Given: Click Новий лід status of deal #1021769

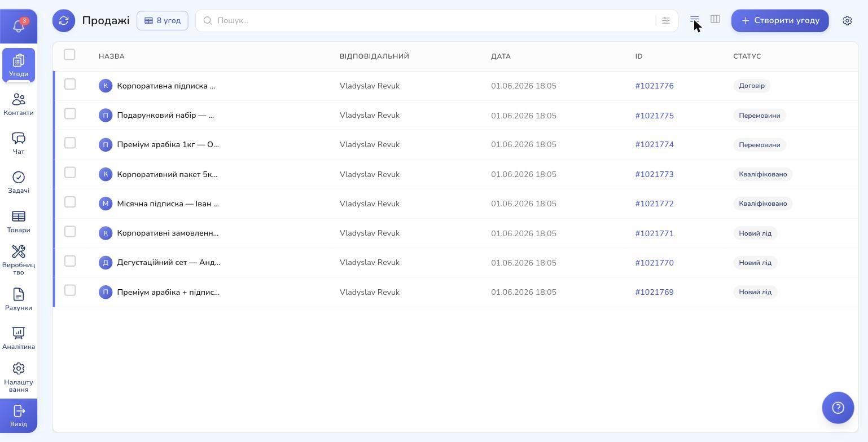Looking at the screenshot, I should [755, 292].
